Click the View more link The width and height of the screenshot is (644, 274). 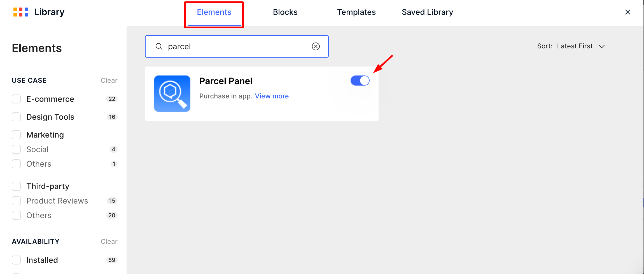pos(272,96)
